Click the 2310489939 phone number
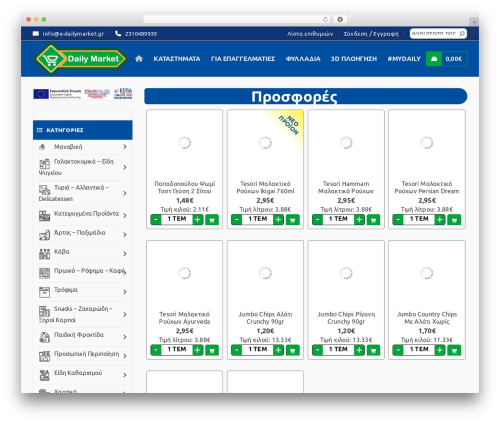The width and height of the screenshot is (500, 423). tap(141, 34)
